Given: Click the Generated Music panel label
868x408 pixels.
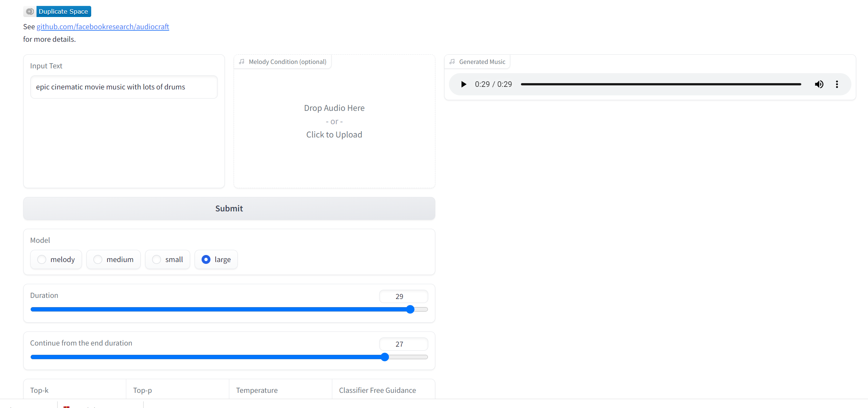Looking at the screenshot, I should 482,61.
